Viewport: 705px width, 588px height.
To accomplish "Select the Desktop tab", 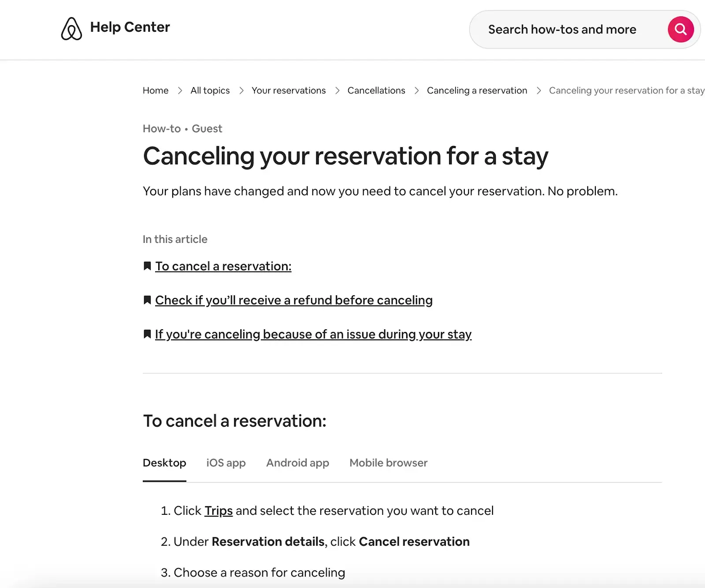I will 164,463.
